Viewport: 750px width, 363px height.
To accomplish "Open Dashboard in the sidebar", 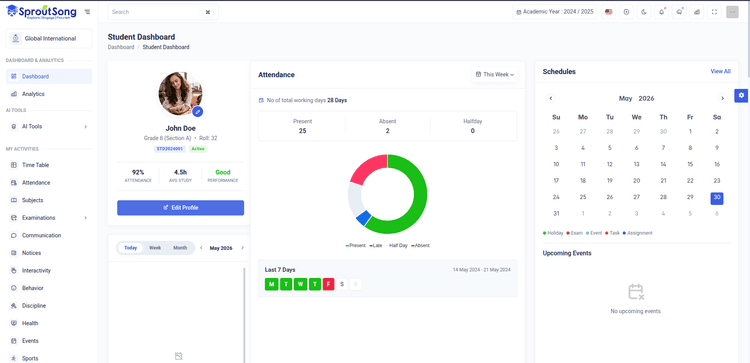I will click(49, 76).
